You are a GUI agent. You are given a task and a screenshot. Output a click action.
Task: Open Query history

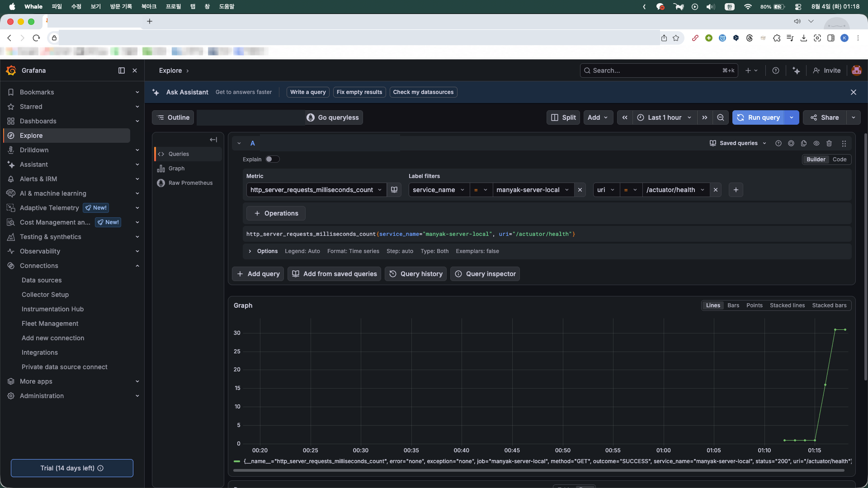416,274
